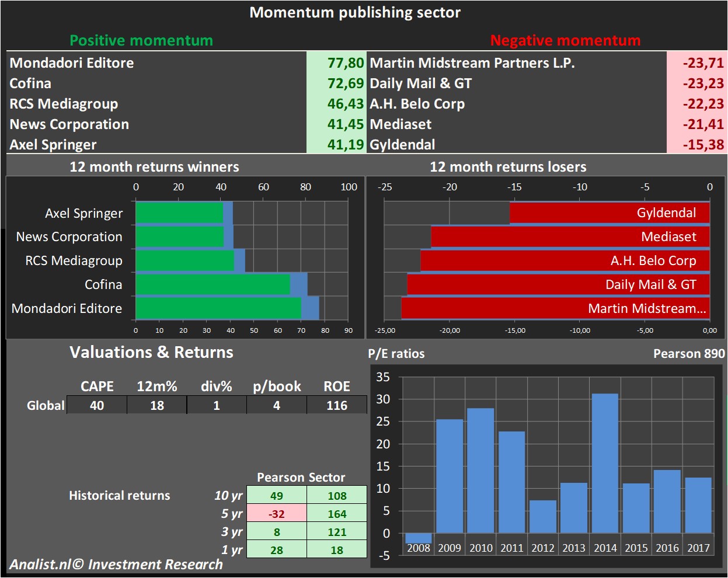Image resolution: width=728 pixels, height=578 pixels.
Task: Click the Martin Midstream Partners L.P. table entry
Action: pyautogui.click(x=472, y=63)
